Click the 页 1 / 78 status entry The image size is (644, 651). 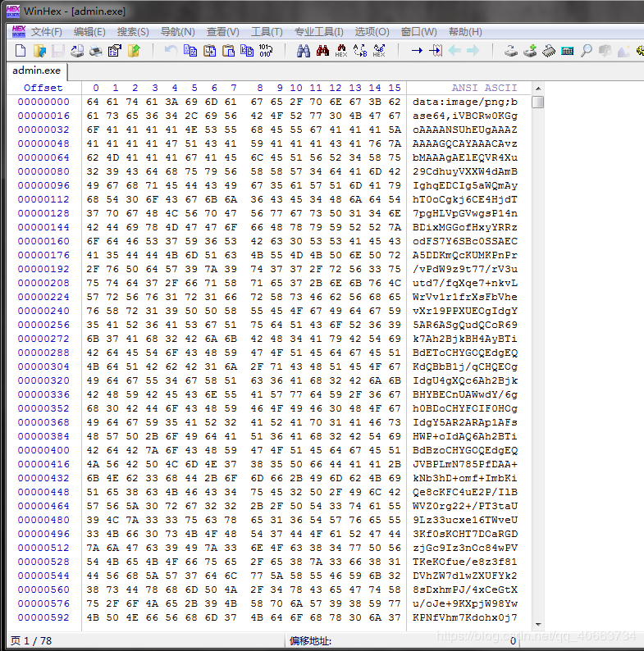coord(31,641)
